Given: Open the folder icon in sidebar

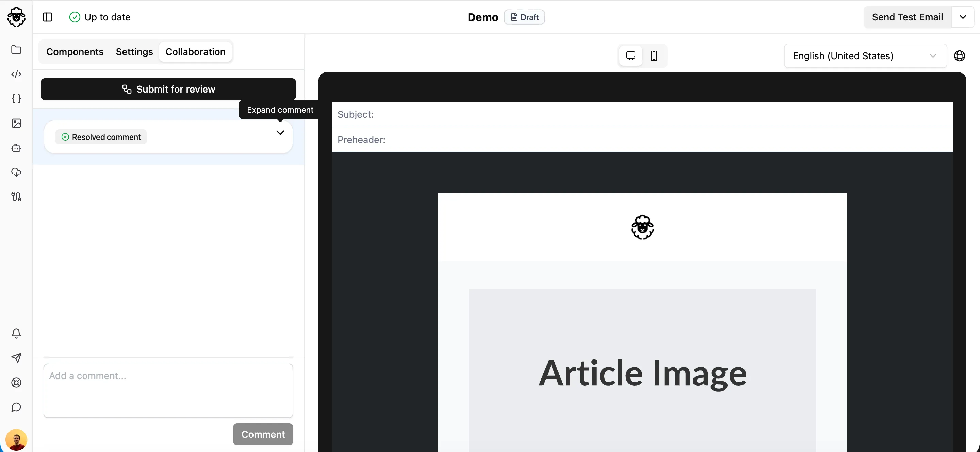Looking at the screenshot, I should [16, 49].
